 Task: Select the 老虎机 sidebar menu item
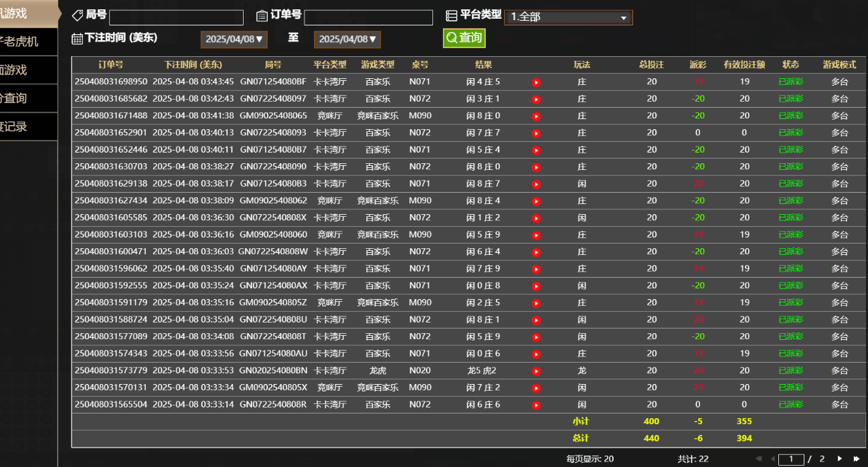pyautogui.click(x=20, y=41)
